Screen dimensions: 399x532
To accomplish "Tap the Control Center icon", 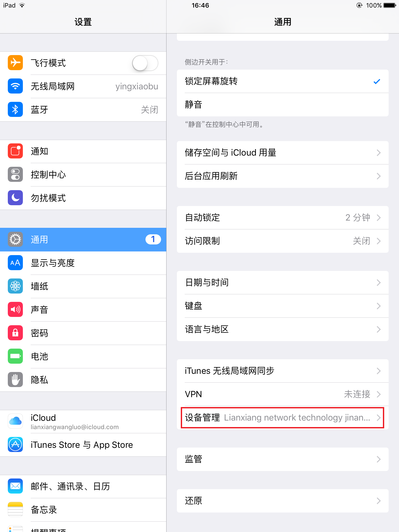I will tap(15, 174).
